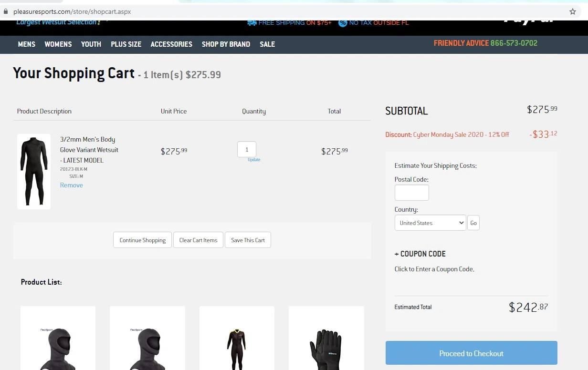Click the free shipping truck icon
The height and width of the screenshot is (370, 588).
(x=252, y=22)
